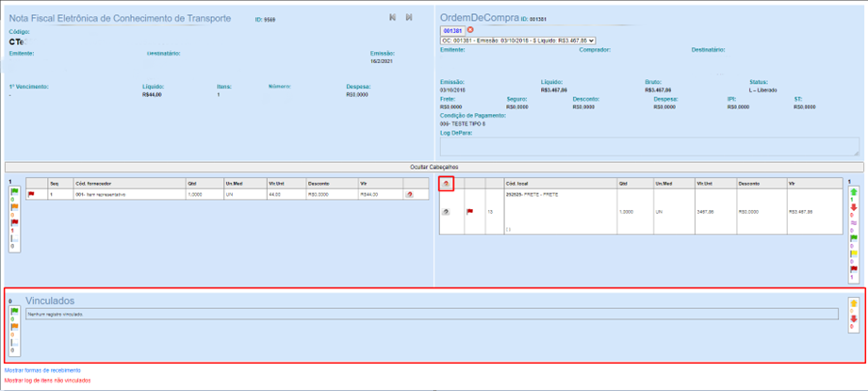Filter invoice items by green flag
868x391 pixels.
point(14,192)
